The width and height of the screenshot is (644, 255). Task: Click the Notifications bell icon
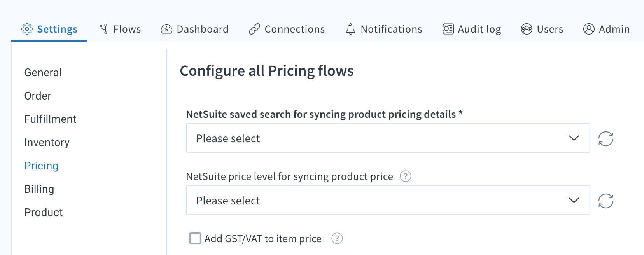(x=350, y=29)
